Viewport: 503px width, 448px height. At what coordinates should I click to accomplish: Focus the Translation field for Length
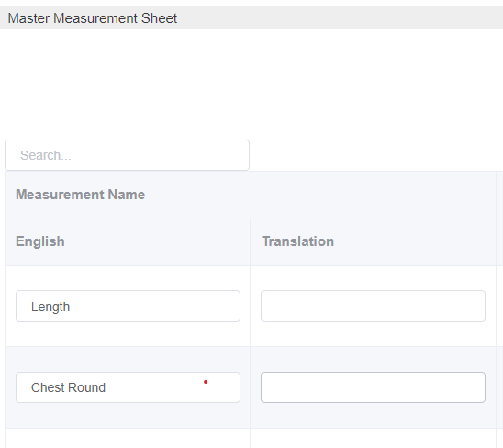click(373, 306)
